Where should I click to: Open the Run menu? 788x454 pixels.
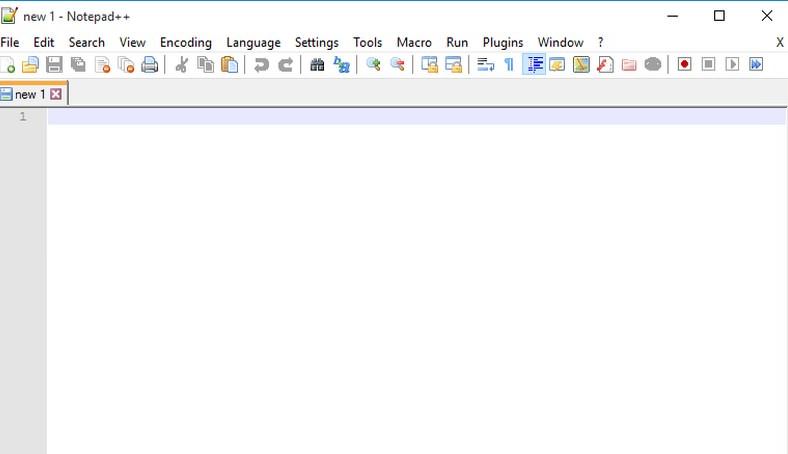coord(457,42)
